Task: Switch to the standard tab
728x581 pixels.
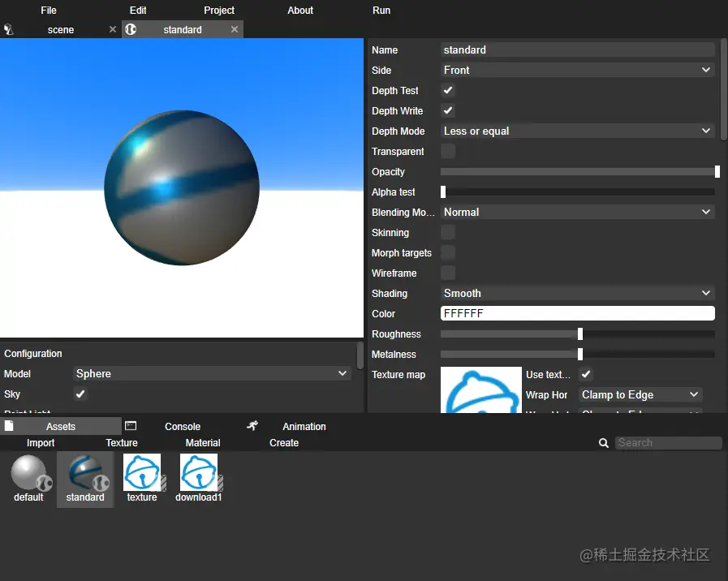Action: [x=183, y=30]
